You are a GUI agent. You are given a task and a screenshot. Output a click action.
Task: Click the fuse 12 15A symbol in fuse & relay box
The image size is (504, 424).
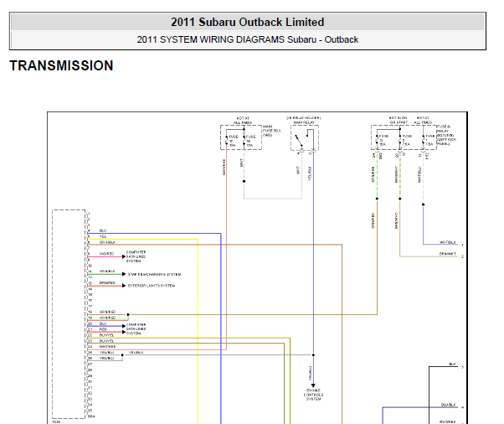click(377, 141)
